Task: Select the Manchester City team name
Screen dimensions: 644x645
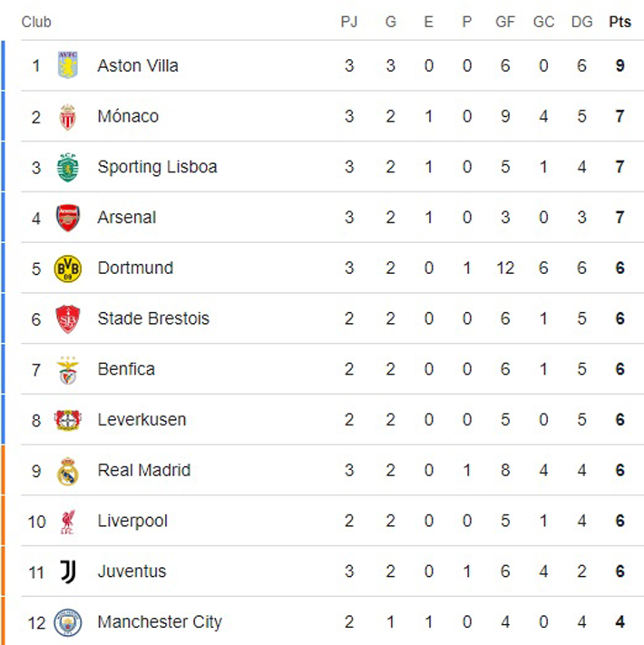Action: point(160,622)
